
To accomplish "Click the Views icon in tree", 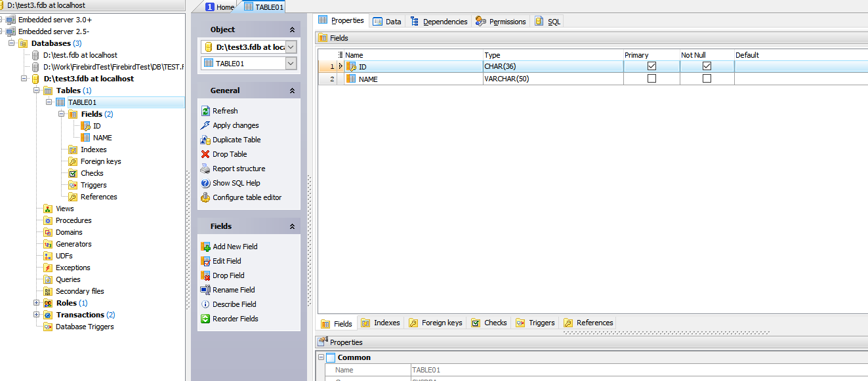I will [48, 209].
